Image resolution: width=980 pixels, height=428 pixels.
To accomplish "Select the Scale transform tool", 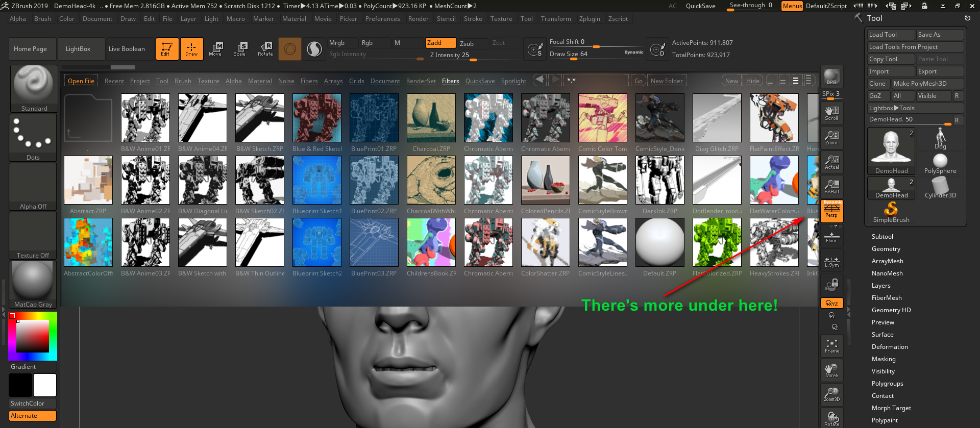I will [239, 49].
